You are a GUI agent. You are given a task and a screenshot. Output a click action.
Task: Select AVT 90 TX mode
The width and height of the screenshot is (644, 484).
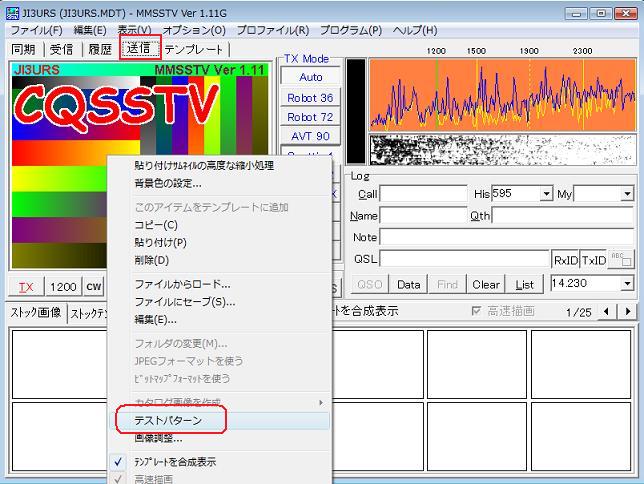point(310,136)
